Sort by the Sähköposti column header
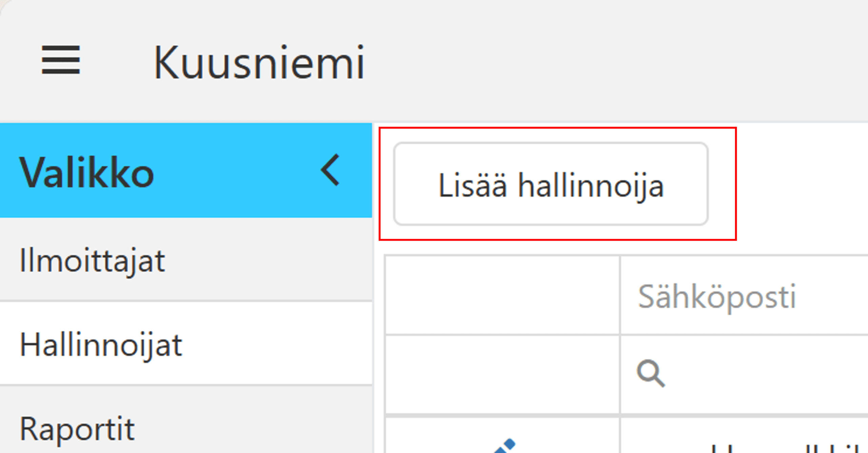This screenshot has width=868, height=453. (717, 297)
